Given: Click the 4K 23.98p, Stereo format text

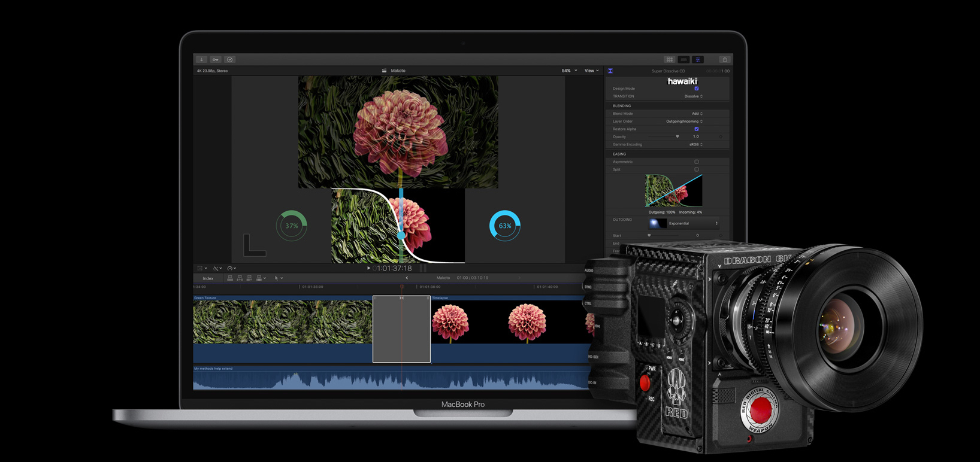Looking at the screenshot, I should [213, 71].
